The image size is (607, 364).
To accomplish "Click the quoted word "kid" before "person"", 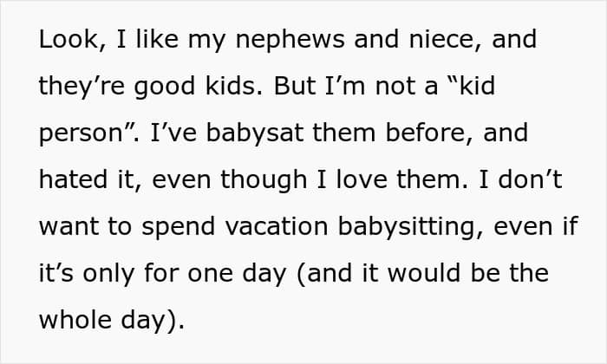I will pos(477,86).
